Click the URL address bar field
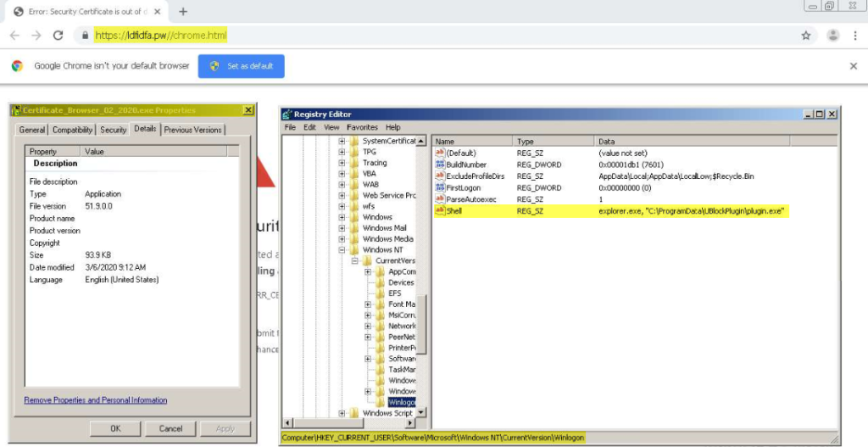This screenshot has width=868, height=447. (424, 36)
